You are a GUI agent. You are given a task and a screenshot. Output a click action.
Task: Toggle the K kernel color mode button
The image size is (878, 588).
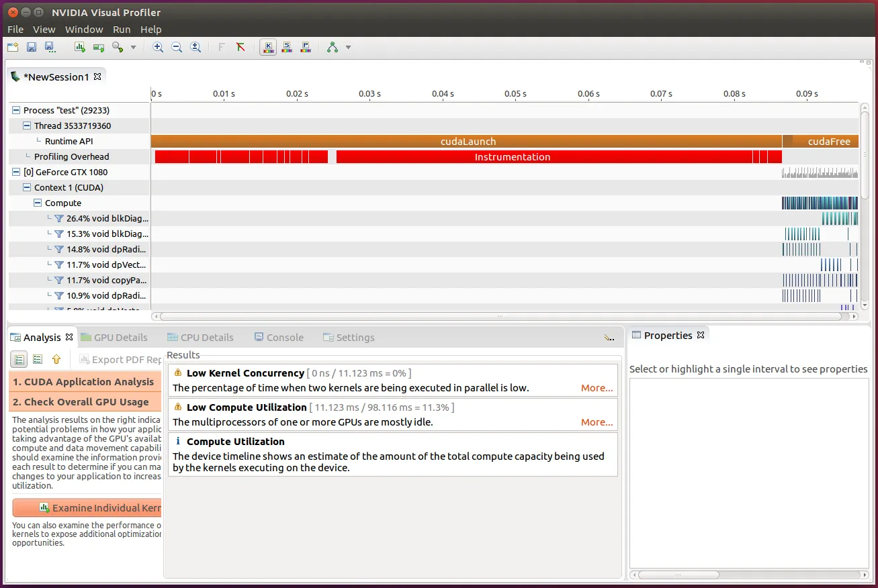268,47
